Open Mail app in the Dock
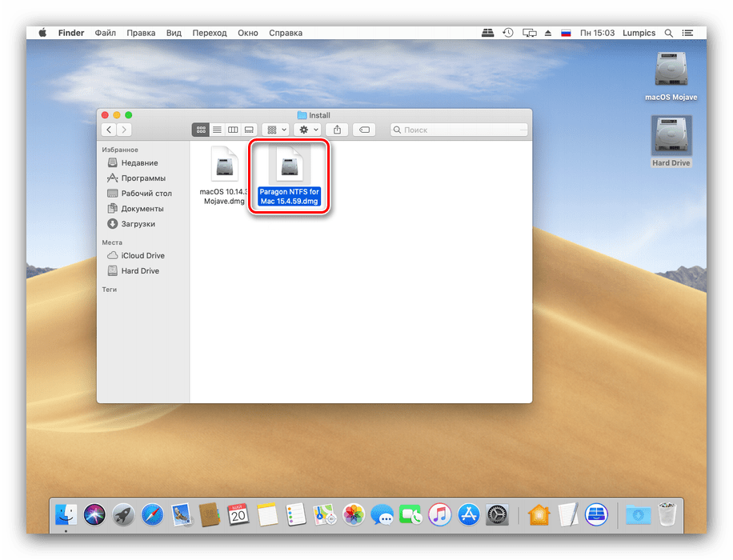The image size is (733, 560). (182, 515)
